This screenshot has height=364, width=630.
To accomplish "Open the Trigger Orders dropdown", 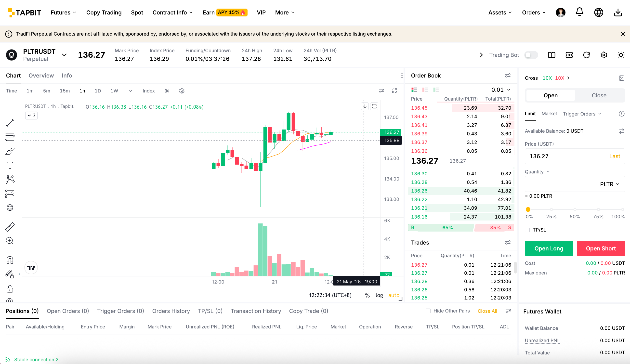I will click(582, 114).
